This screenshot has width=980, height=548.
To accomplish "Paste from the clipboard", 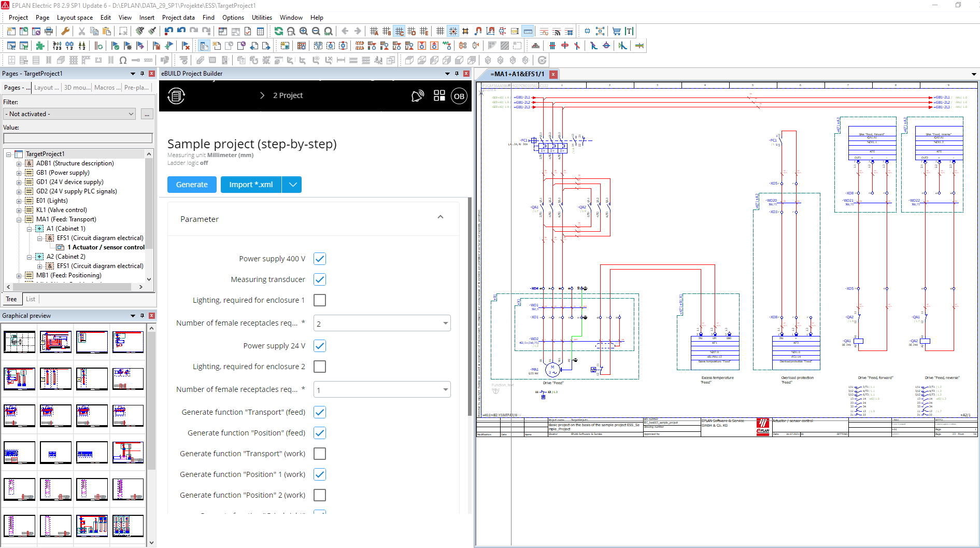I will coord(106,31).
